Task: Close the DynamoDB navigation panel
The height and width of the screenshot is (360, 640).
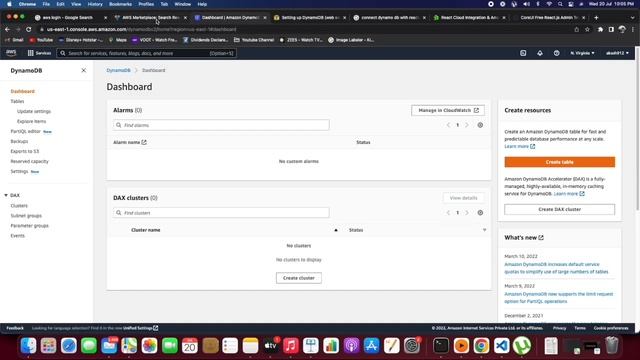Action: click(84, 70)
